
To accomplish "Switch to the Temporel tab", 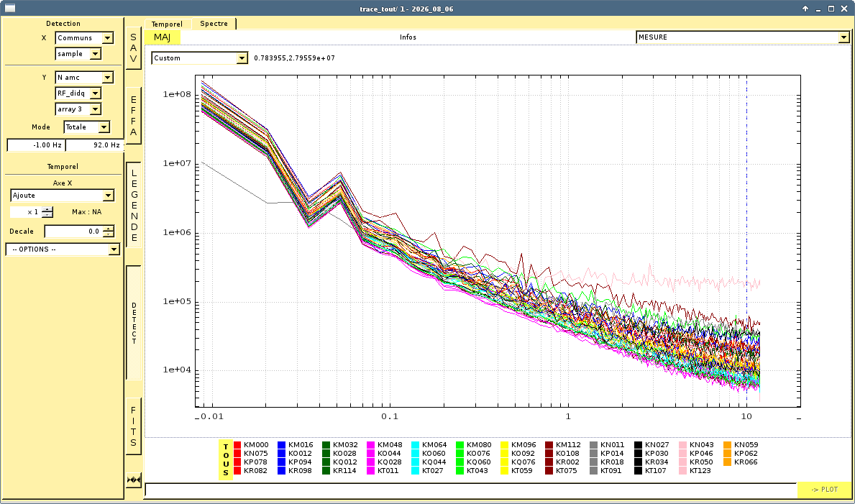I will click(x=167, y=24).
